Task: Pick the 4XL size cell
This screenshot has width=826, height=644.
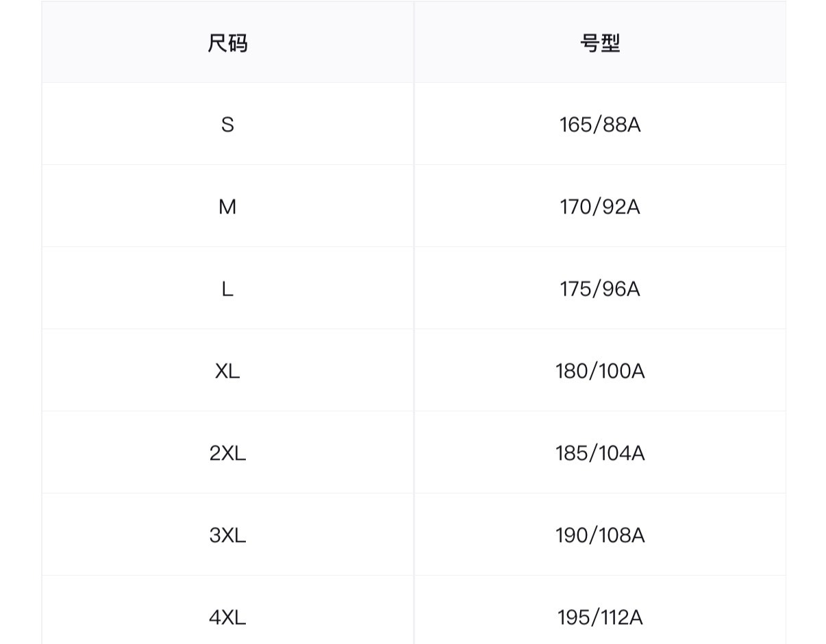Action: [227, 617]
